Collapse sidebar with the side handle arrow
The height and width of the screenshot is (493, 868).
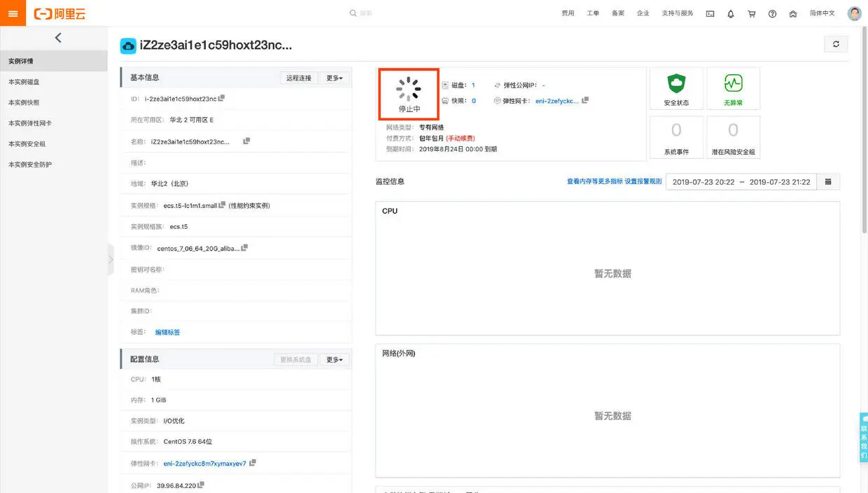click(x=110, y=260)
